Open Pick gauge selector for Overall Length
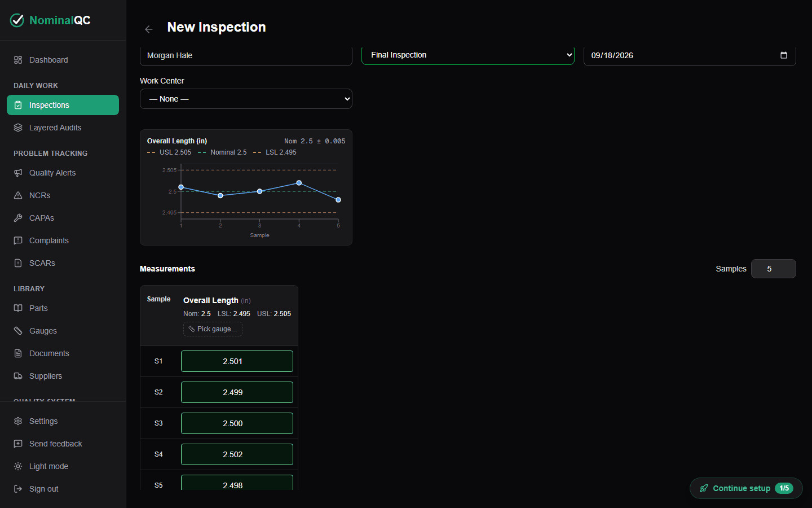The image size is (812, 508). coord(213,329)
